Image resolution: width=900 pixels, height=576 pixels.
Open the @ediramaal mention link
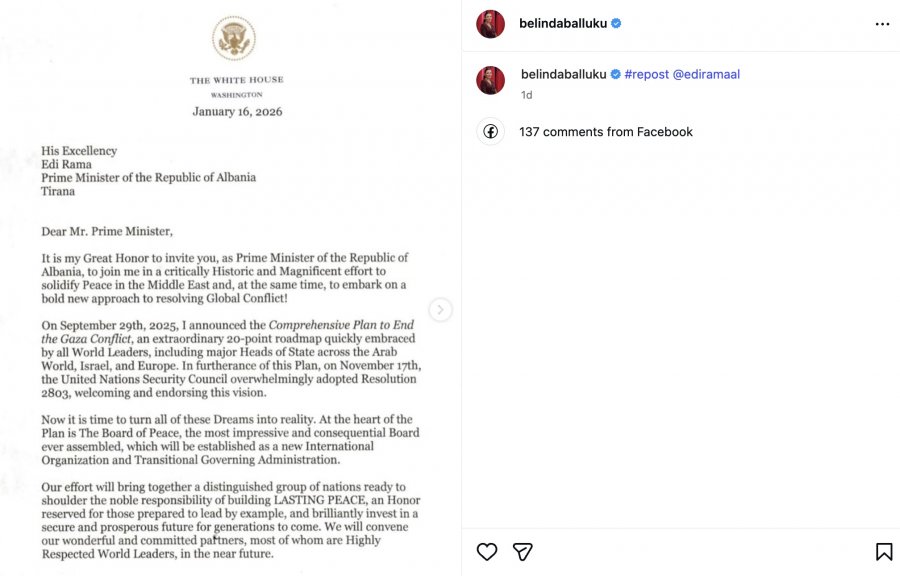pyautogui.click(x=706, y=74)
